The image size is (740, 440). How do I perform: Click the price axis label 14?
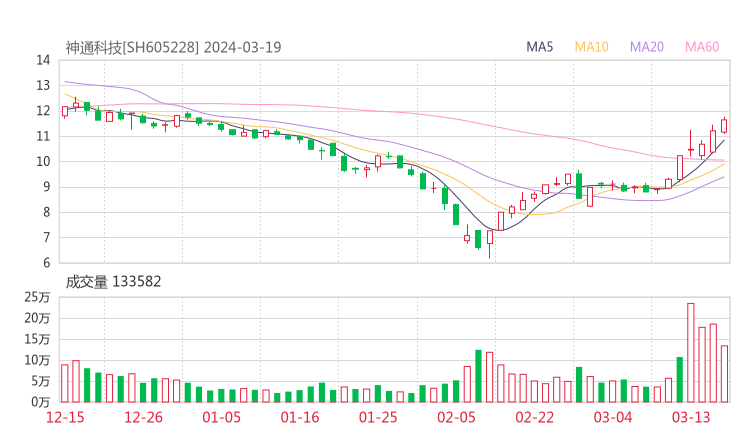coord(43,60)
